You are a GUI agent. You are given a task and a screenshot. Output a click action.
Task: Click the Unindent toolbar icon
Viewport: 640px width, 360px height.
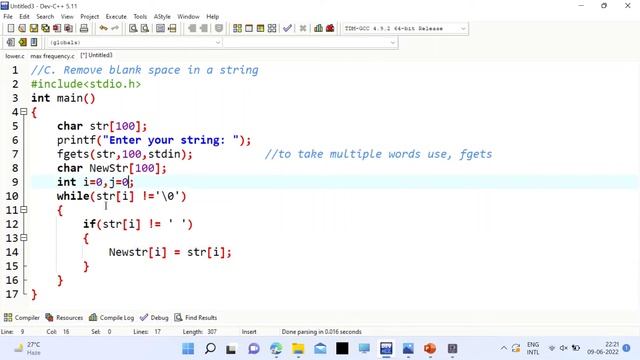pos(203,28)
